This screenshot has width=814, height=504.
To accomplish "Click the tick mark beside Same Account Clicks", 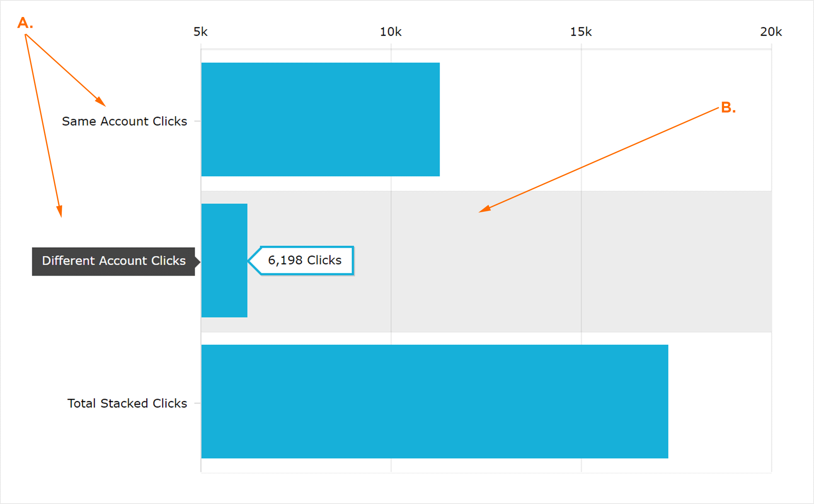I will 197,121.
